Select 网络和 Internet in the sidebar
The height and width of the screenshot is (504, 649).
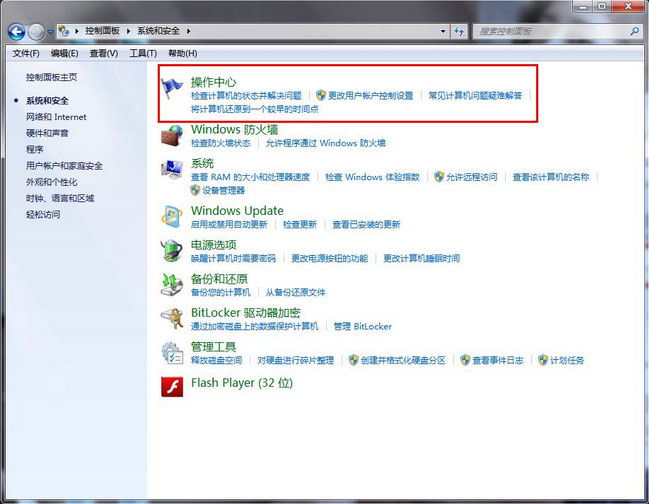56,117
